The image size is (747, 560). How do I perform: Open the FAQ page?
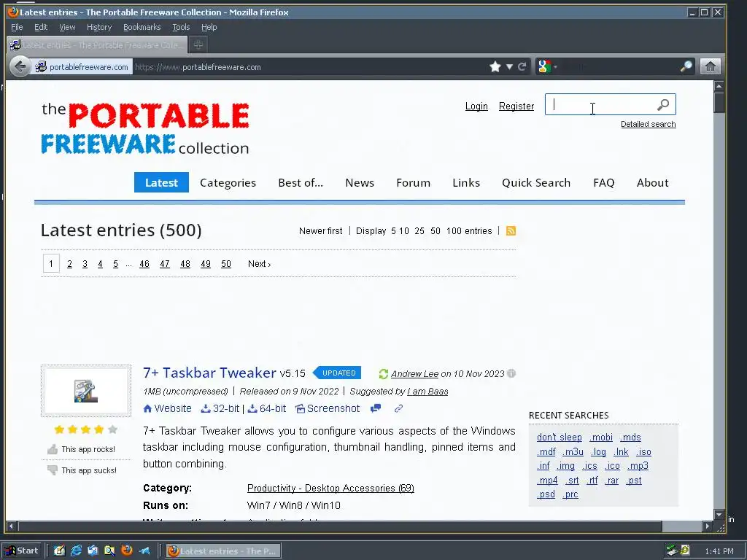[x=603, y=183]
